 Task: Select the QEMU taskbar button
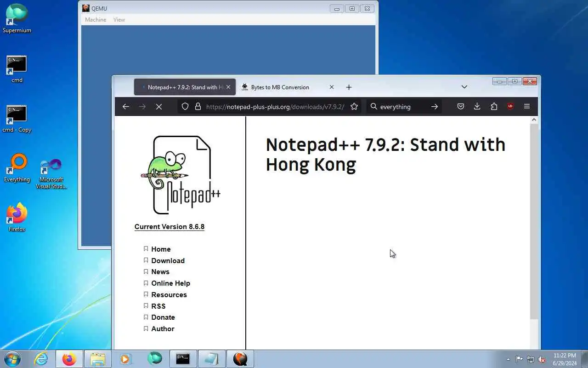coord(240,359)
